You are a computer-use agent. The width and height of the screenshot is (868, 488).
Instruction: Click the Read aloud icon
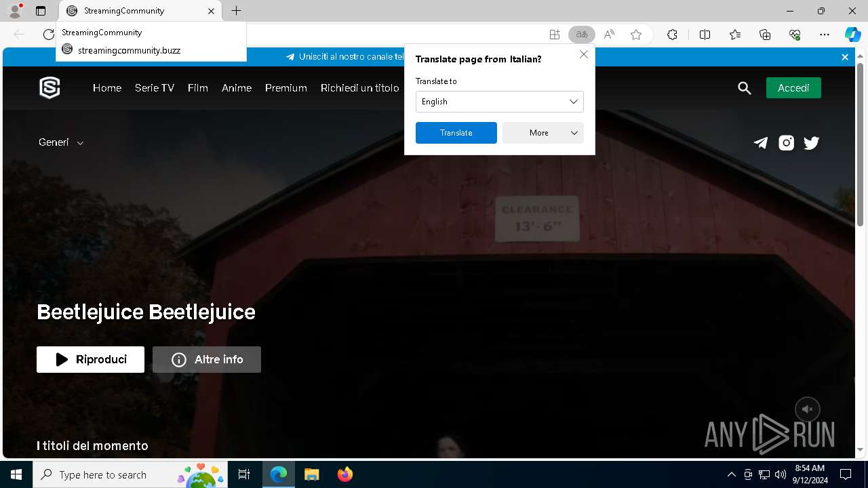pos(609,35)
